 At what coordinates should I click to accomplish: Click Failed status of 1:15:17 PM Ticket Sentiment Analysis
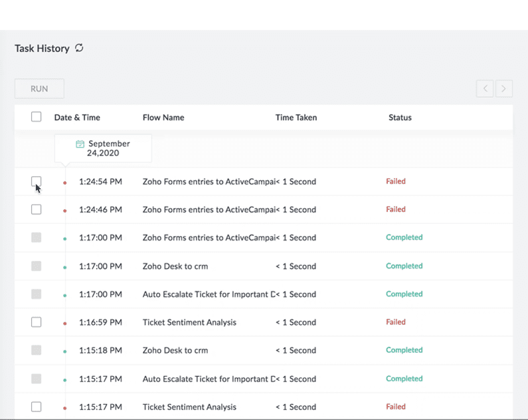point(396,407)
